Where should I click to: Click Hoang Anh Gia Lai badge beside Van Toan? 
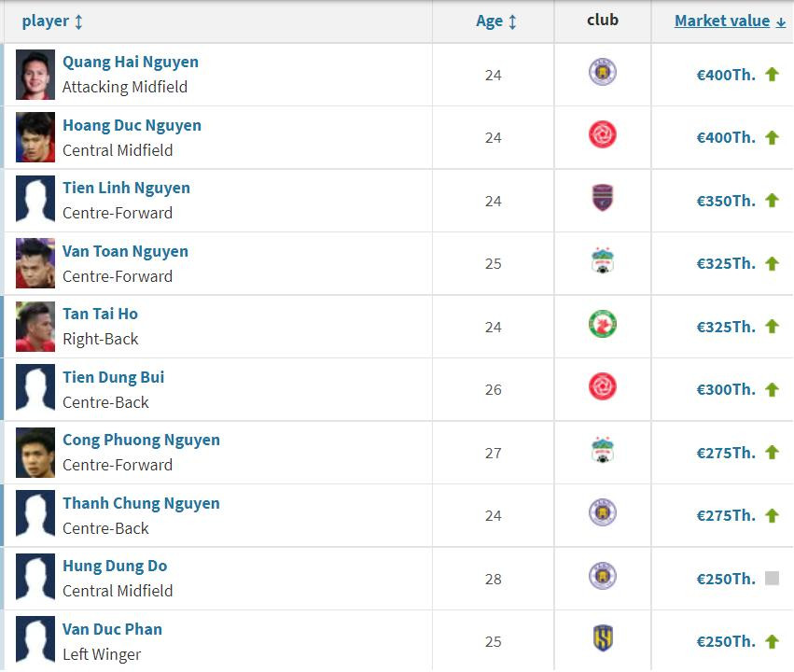[x=602, y=262]
